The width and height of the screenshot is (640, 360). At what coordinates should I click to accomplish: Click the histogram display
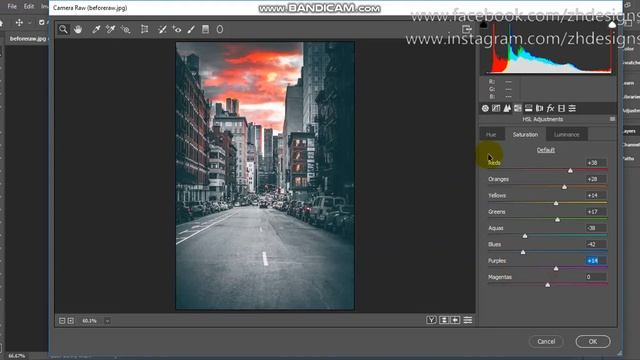pos(548,48)
